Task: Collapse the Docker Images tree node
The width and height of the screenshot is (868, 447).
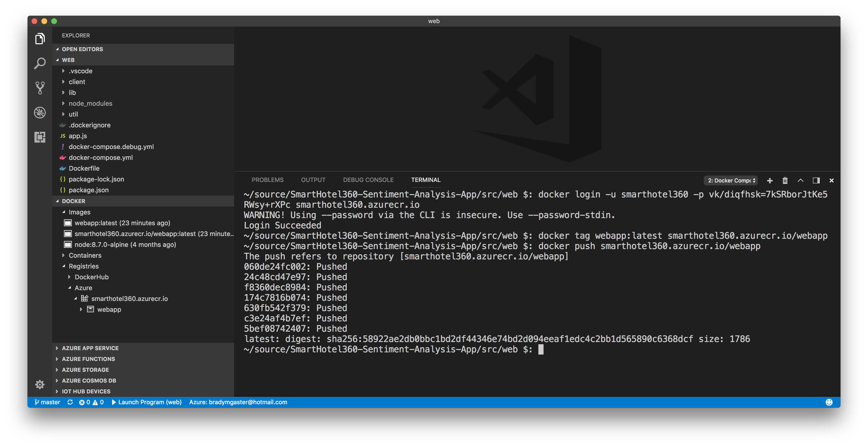Action: (x=79, y=212)
